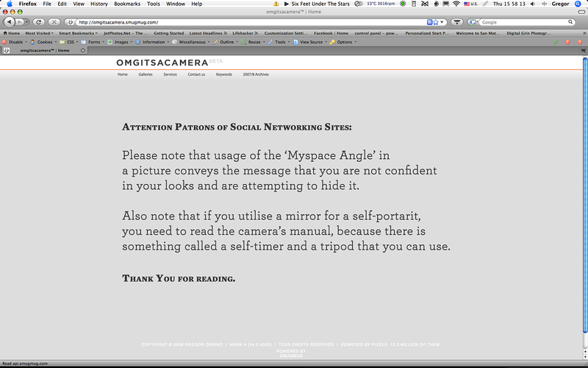The height and width of the screenshot is (368, 588).
Task: Close the omgitsacamera tab
Action: 82,51
